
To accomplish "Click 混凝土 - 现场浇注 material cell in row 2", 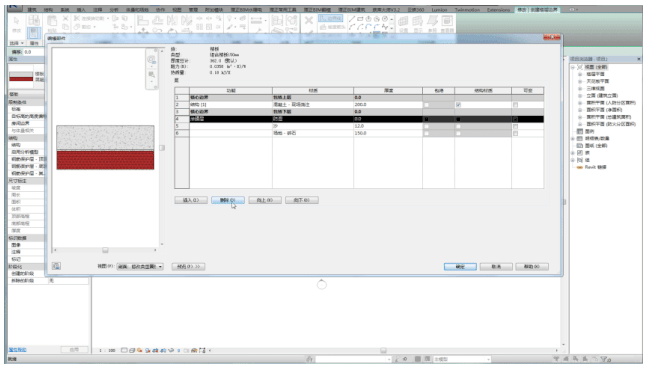I will (313, 105).
